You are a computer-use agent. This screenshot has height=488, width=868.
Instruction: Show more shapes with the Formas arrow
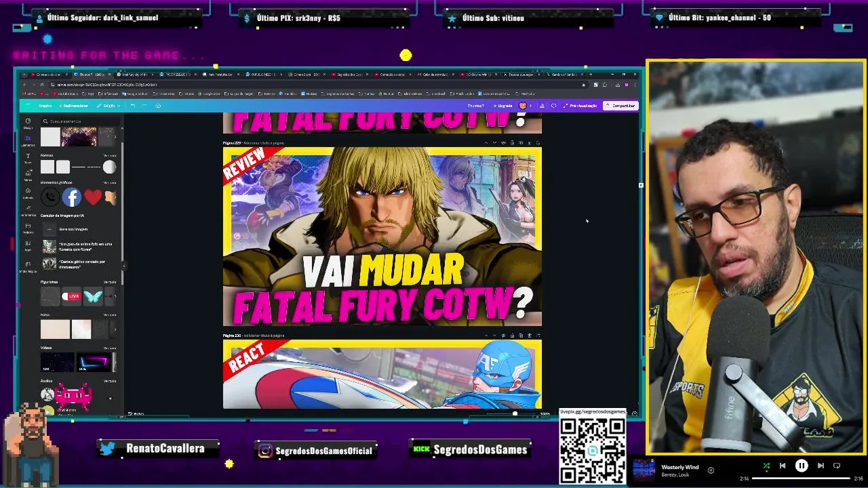(x=115, y=167)
